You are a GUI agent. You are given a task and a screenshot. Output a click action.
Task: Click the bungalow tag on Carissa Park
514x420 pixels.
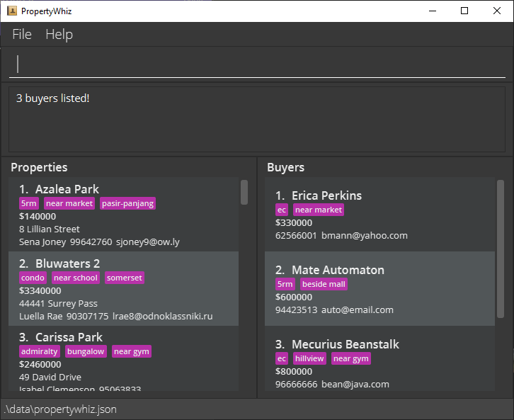pyautogui.click(x=86, y=351)
